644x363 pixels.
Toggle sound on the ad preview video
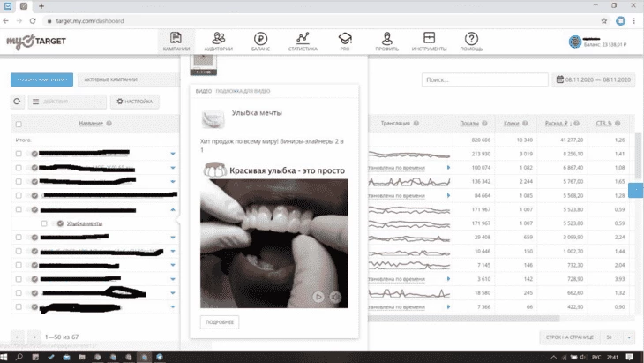pyautogui.click(x=335, y=297)
